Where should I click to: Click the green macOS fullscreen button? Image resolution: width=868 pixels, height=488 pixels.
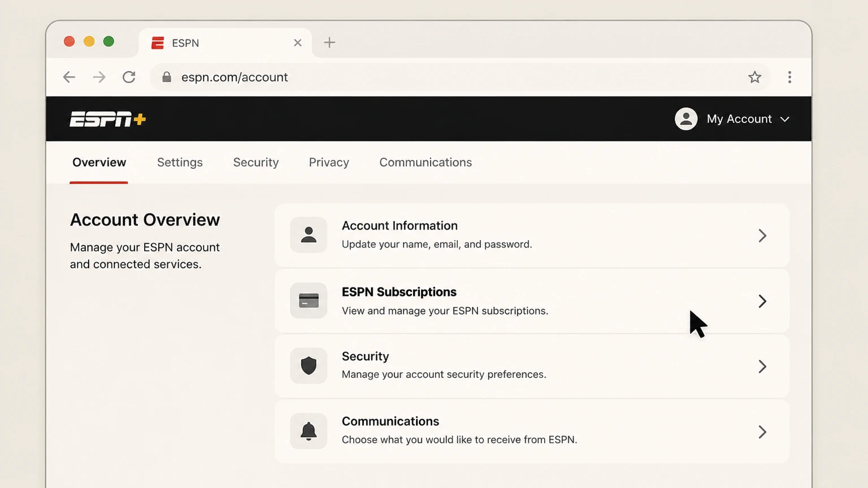(109, 41)
